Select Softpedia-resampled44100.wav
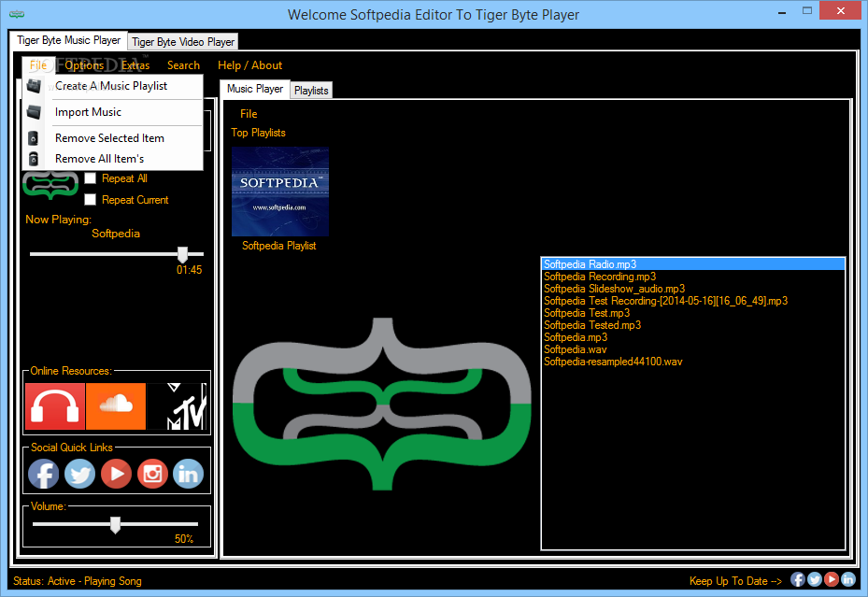This screenshot has width=868, height=597. (x=693, y=362)
